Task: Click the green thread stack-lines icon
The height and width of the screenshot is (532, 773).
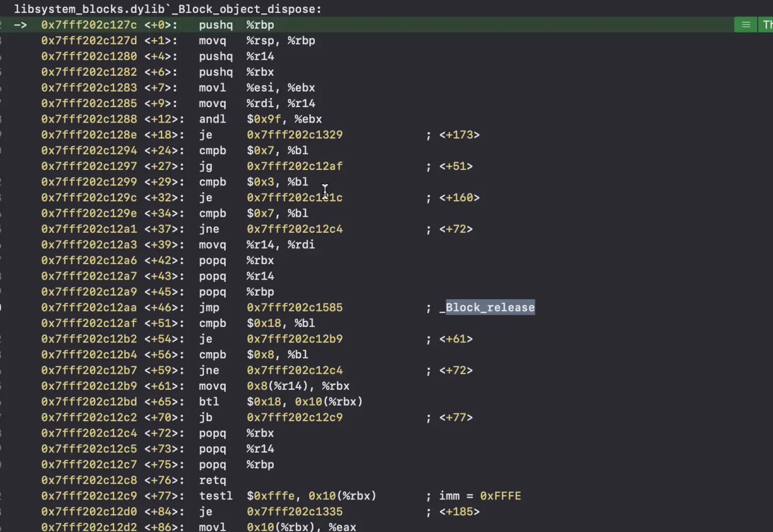Action: [x=745, y=25]
